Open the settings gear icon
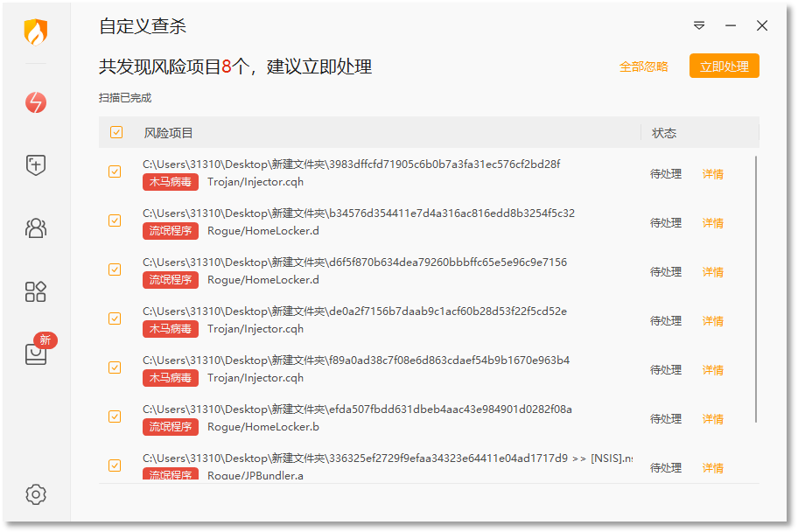The height and width of the screenshot is (532, 798). (x=36, y=494)
